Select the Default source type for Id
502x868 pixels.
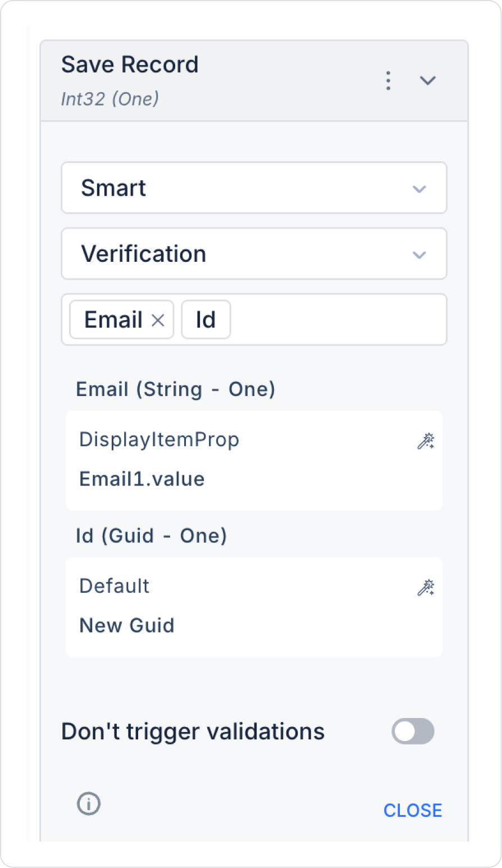[x=115, y=587]
